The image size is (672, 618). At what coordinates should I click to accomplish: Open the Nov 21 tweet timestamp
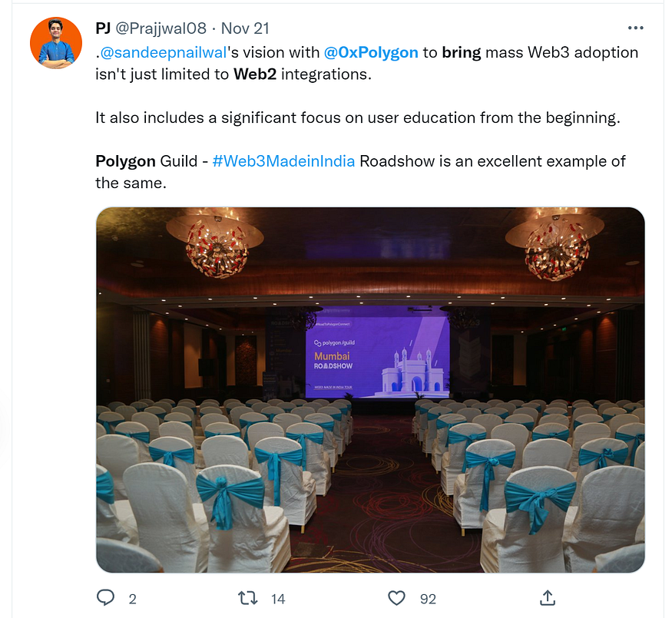[245, 28]
